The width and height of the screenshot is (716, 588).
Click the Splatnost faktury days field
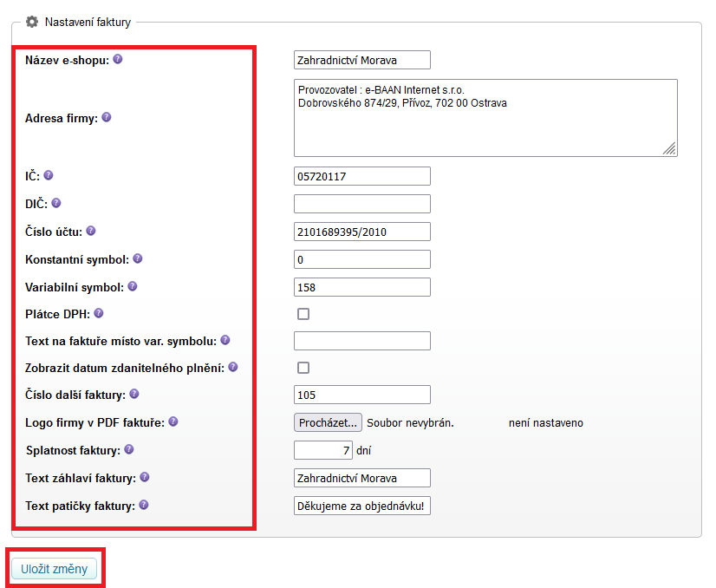322,450
